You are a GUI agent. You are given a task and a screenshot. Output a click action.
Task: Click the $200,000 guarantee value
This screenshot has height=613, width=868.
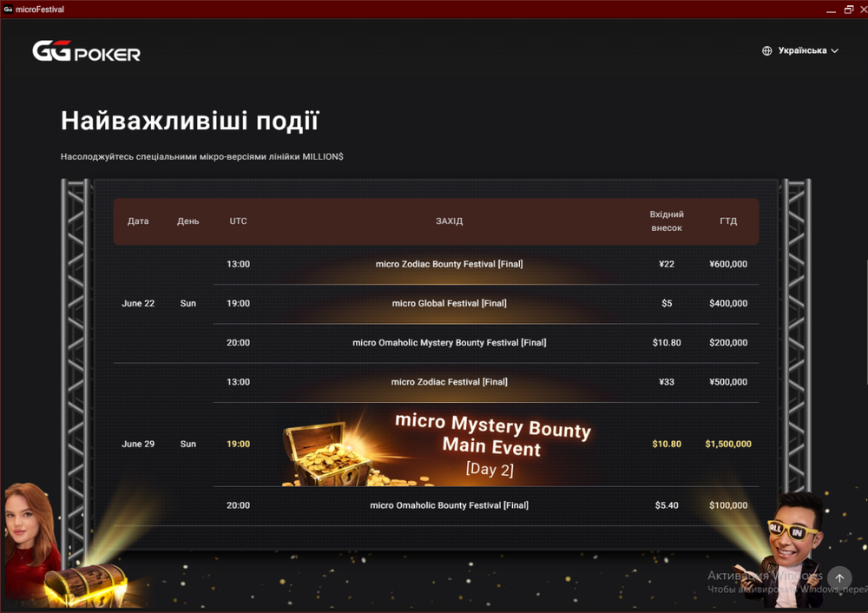728,343
